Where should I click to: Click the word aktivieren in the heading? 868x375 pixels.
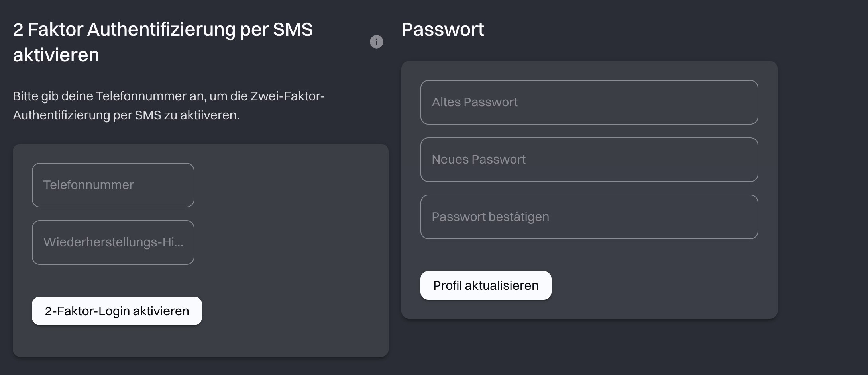pos(56,55)
